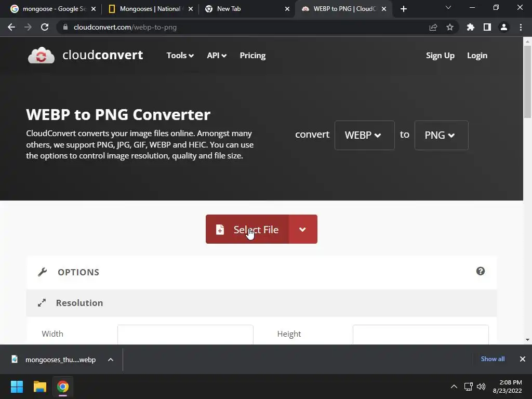
Task: Open the WEBP source format dropdown
Action: coord(364,135)
